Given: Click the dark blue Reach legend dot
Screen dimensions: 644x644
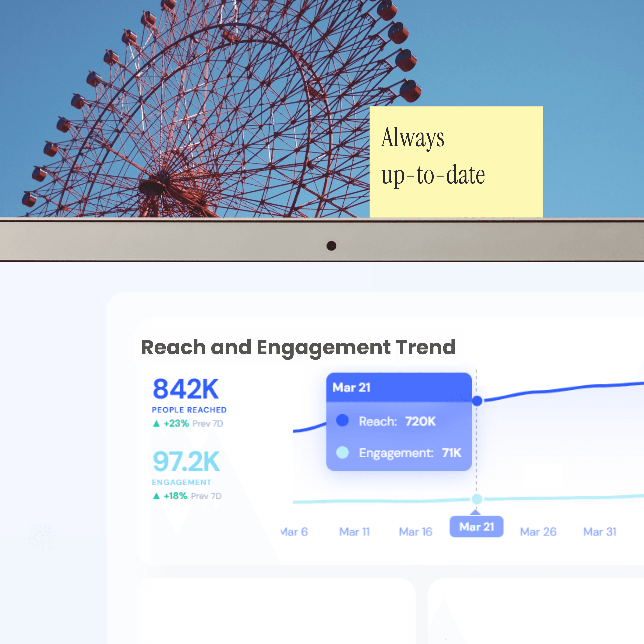Looking at the screenshot, I should pyautogui.click(x=342, y=420).
